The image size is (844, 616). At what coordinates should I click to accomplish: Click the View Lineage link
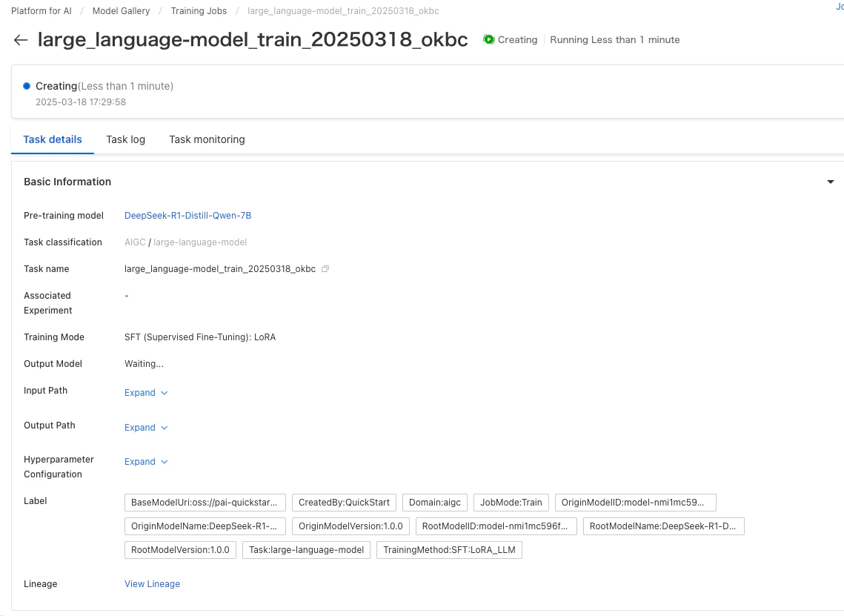point(153,583)
